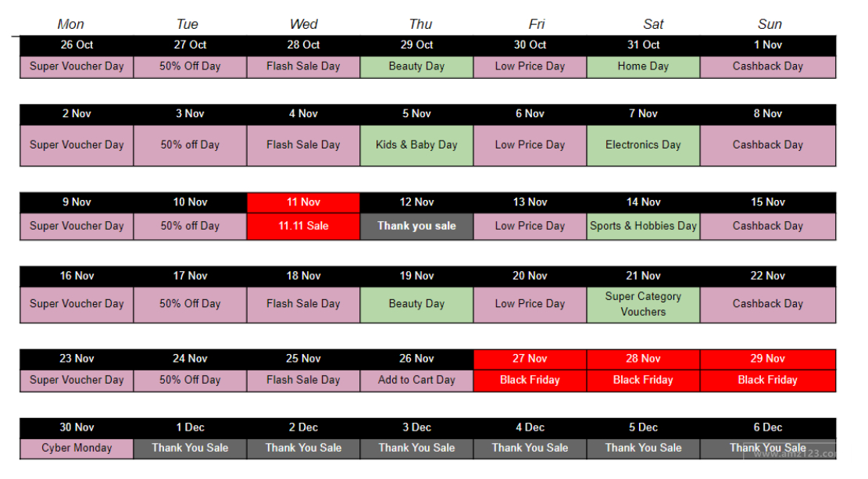Select the Cyber Monday cell
This screenshot has height=479, width=868.
pos(77,448)
